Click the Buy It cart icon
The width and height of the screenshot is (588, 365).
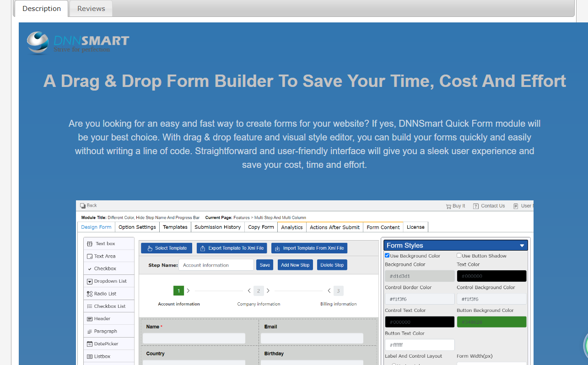pos(448,206)
